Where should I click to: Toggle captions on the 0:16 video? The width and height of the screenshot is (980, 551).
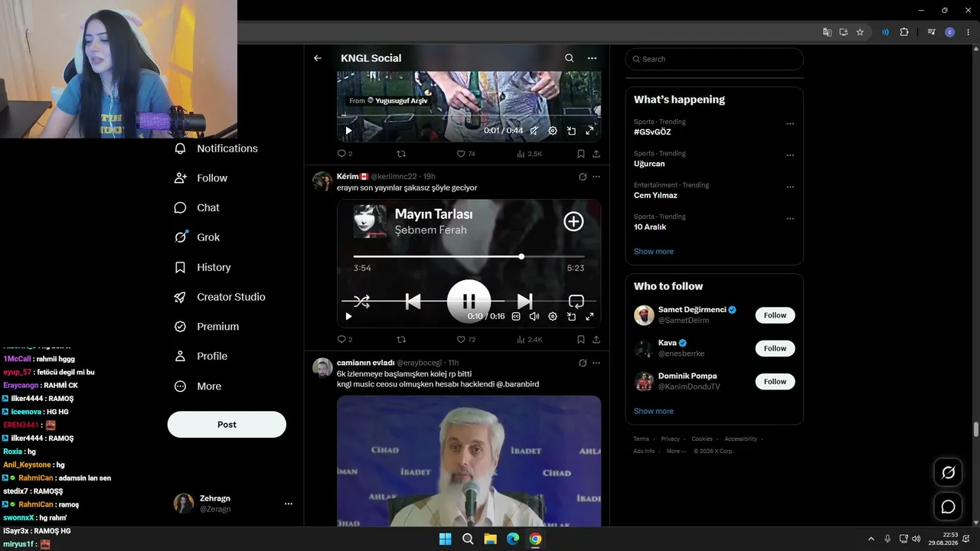(x=516, y=317)
